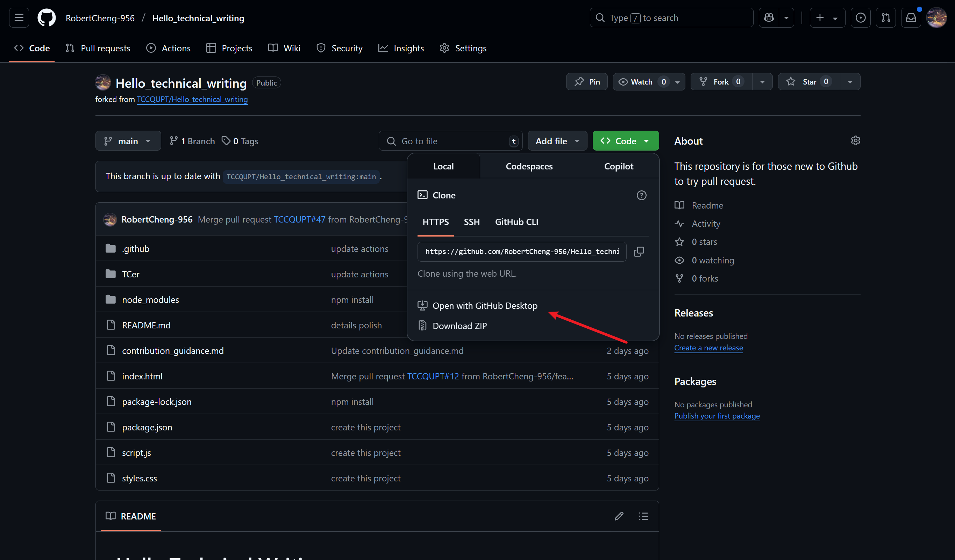The width and height of the screenshot is (955, 560).
Task: Click the GitHub logo home icon
Action: [47, 18]
